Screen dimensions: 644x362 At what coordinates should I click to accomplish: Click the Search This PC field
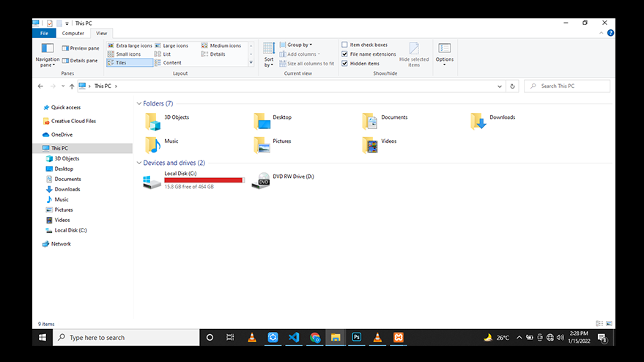click(x=567, y=86)
